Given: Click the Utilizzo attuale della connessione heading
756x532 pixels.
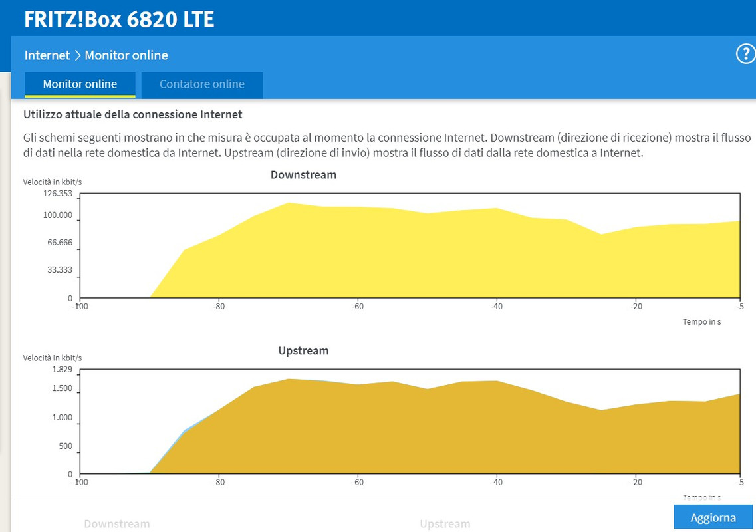Looking at the screenshot, I should click(132, 115).
